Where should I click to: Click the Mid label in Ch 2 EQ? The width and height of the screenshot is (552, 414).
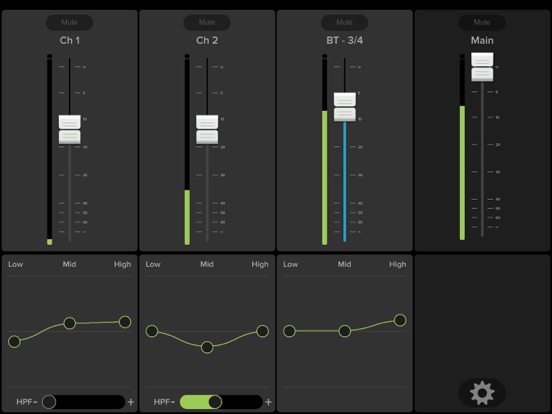(x=207, y=264)
